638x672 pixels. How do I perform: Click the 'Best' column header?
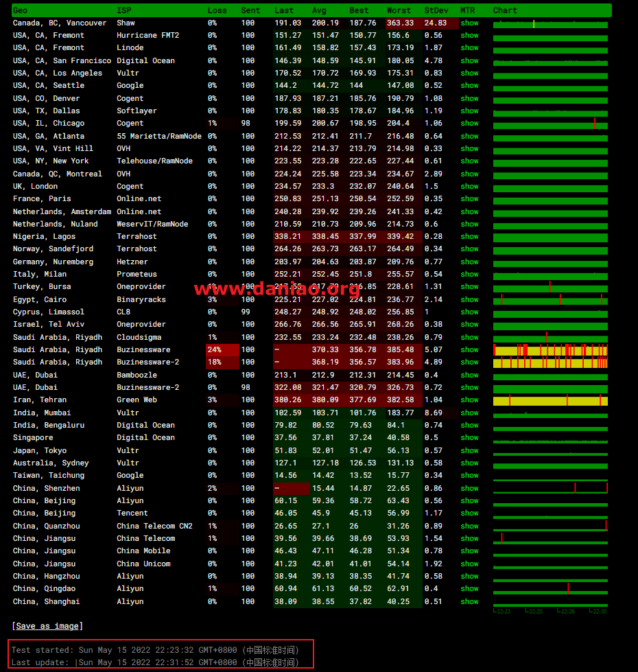click(x=359, y=10)
